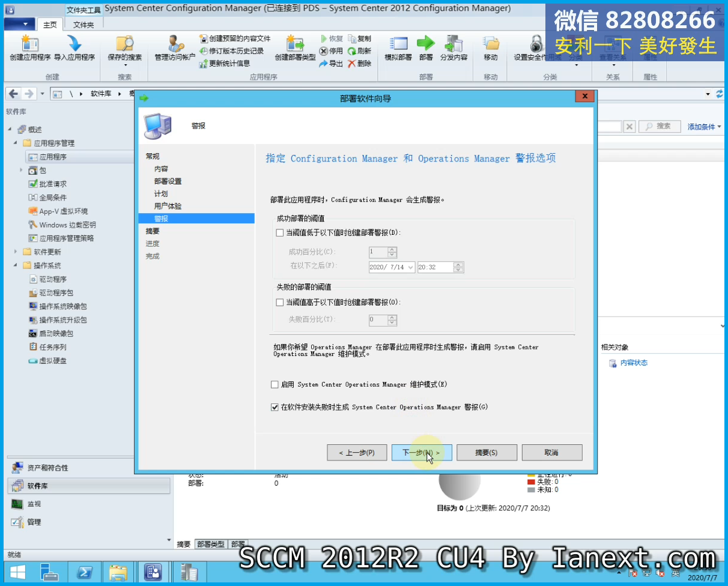Click the navigation Forward arrow
Viewport: 728px width, 586px height.
pyautogui.click(x=28, y=94)
